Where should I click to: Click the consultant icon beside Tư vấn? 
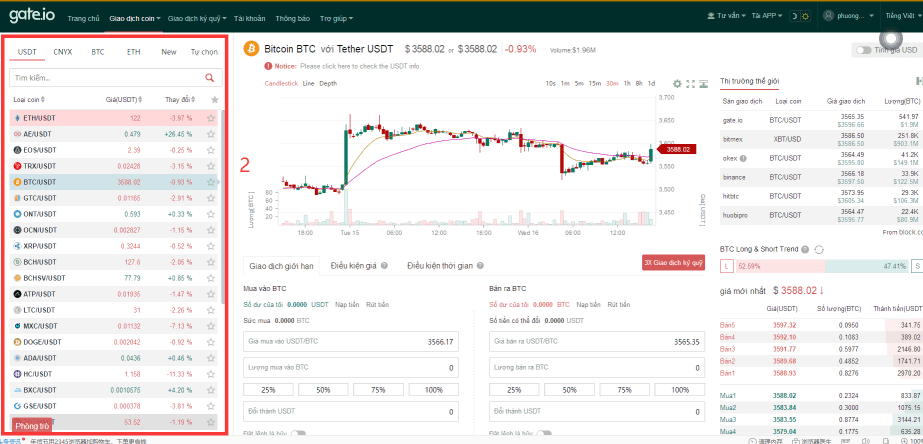pyautogui.click(x=712, y=16)
